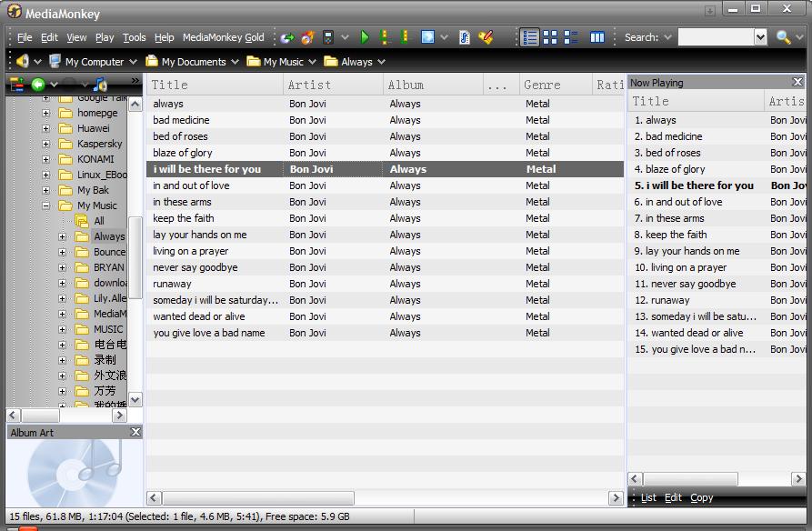Click the green Play toolbar button
Image resolution: width=812 pixels, height=531 pixels.
click(365, 37)
